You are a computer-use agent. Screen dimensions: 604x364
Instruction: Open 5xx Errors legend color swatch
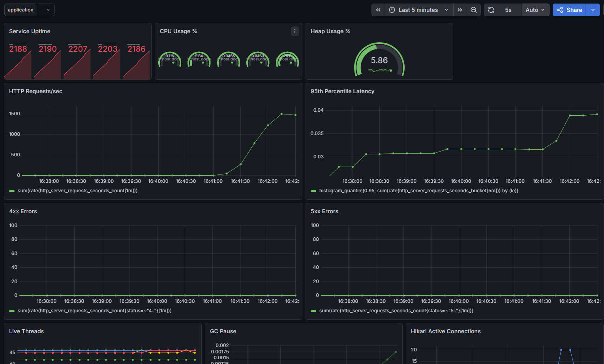pyautogui.click(x=313, y=311)
